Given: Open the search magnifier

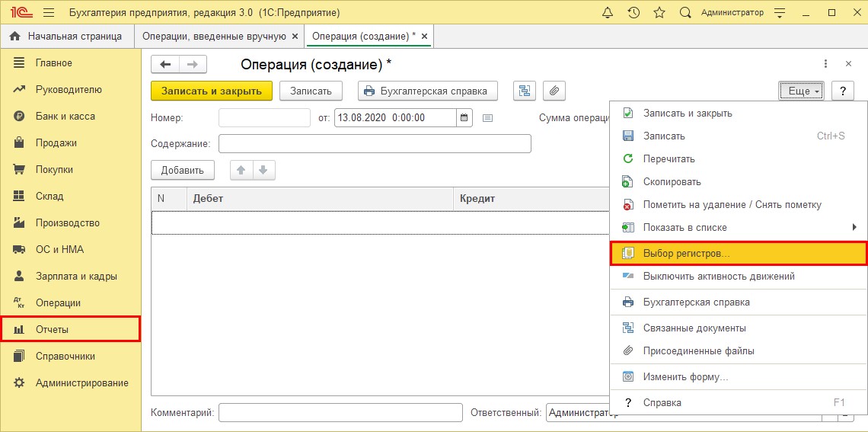Looking at the screenshot, I should [x=685, y=12].
